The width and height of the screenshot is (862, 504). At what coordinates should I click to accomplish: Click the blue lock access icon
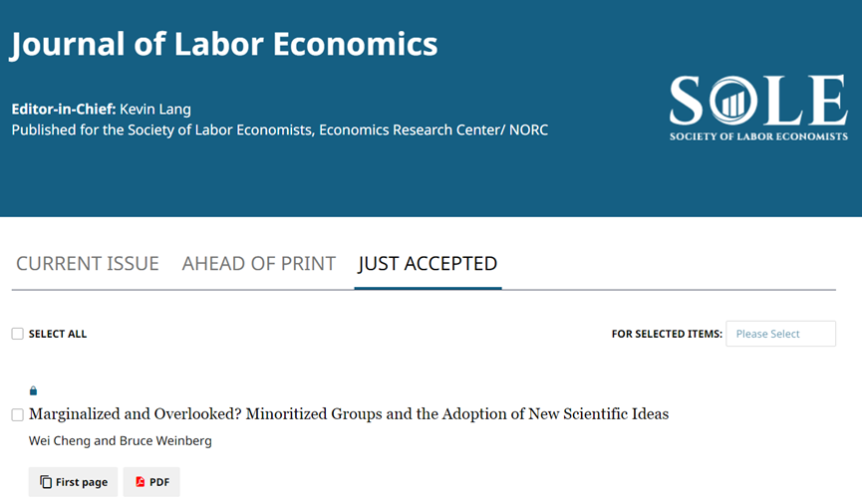pyautogui.click(x=33, y=390)
